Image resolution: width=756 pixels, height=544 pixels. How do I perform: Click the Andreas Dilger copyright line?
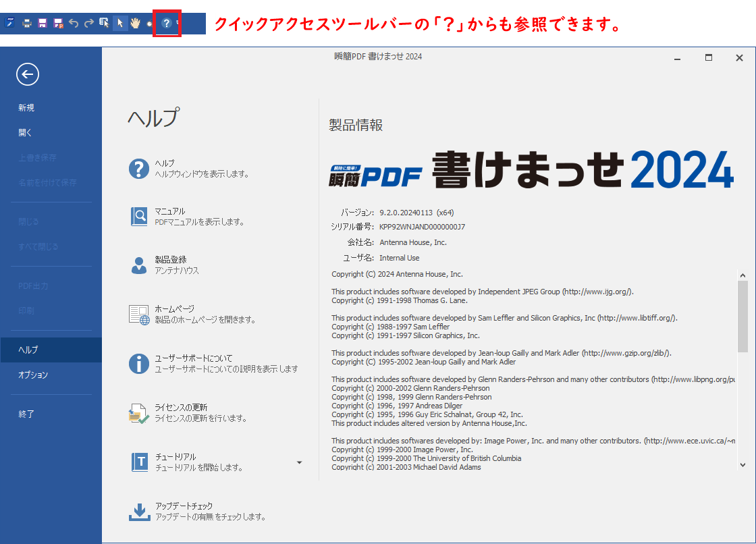click(397, 406)
